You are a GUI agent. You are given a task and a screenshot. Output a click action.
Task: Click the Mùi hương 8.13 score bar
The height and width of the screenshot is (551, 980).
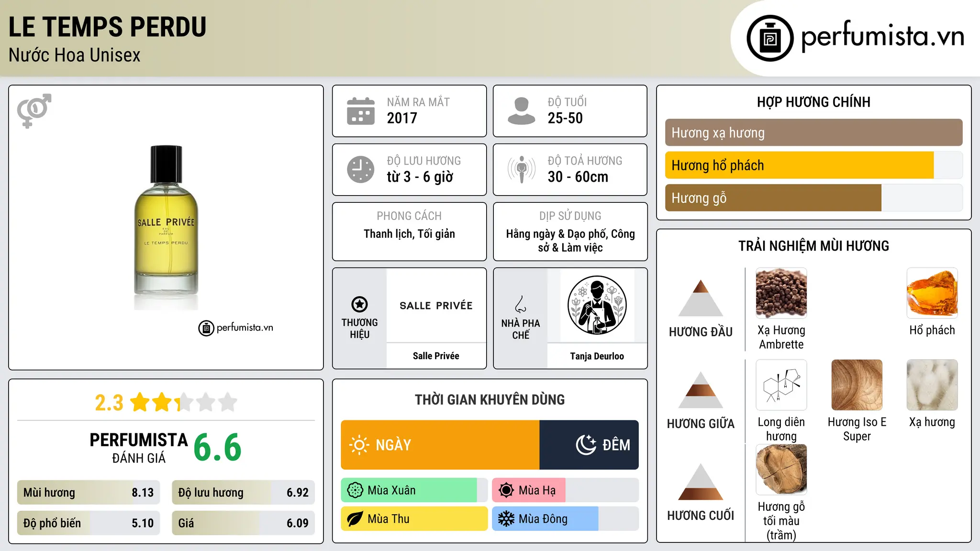pyautogui.click(x=89, y=493)
